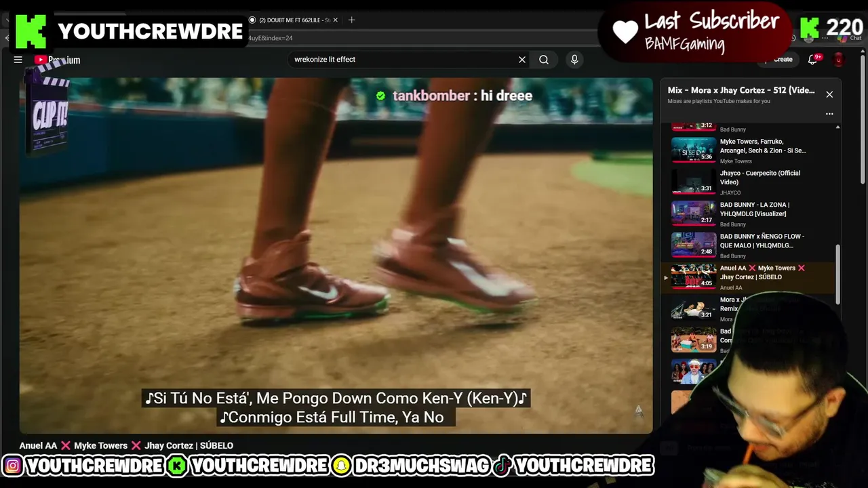The width and height of the screenshot is (868, 488).
Task: Click the 'Mix - Mora x Jhay Cortez - 512' title
Action: [x=741, y=90]
